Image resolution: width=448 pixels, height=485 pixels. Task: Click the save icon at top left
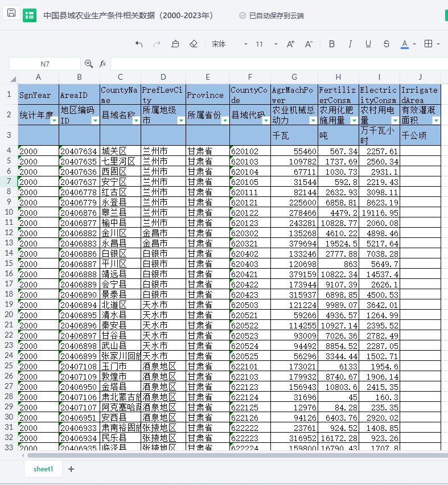11,13
